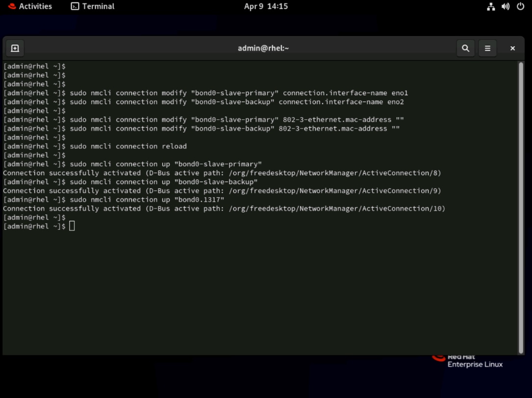Click the terminal vertical scrollbar
The height and width of the screenshot is (398, 532).
[521, 208]
